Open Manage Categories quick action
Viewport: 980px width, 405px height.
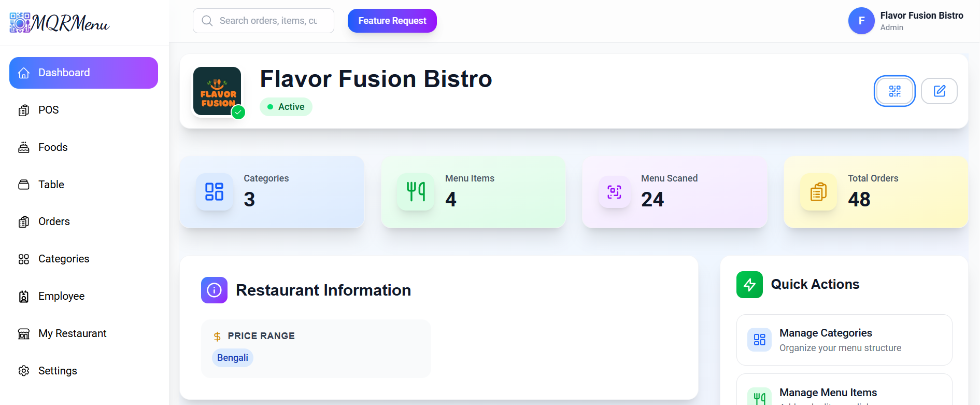click(844, 340)
